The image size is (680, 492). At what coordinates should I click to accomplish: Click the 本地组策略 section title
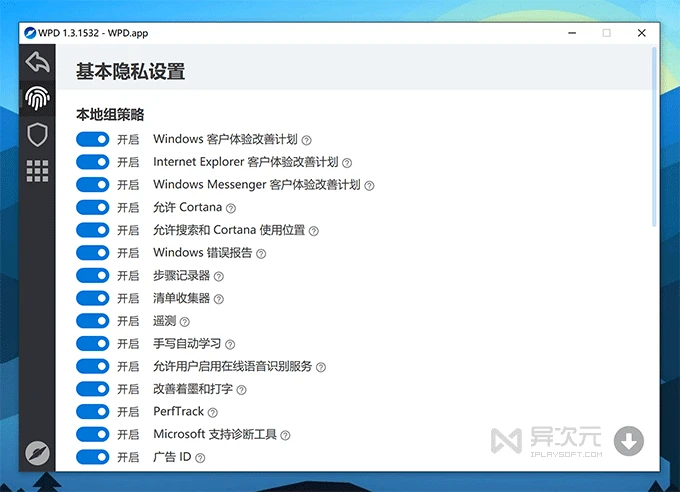pyautogui.click(x=110, y=115)
